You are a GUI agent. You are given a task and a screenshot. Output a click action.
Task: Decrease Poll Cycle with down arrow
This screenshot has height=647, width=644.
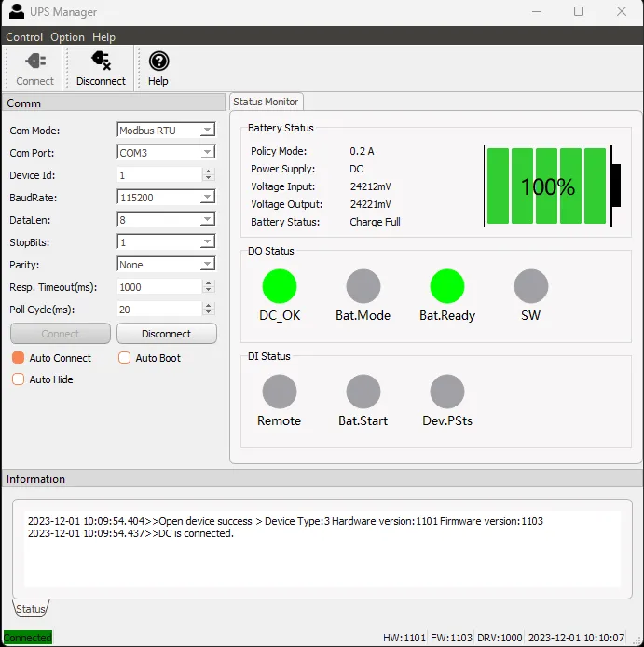(209, 312)
